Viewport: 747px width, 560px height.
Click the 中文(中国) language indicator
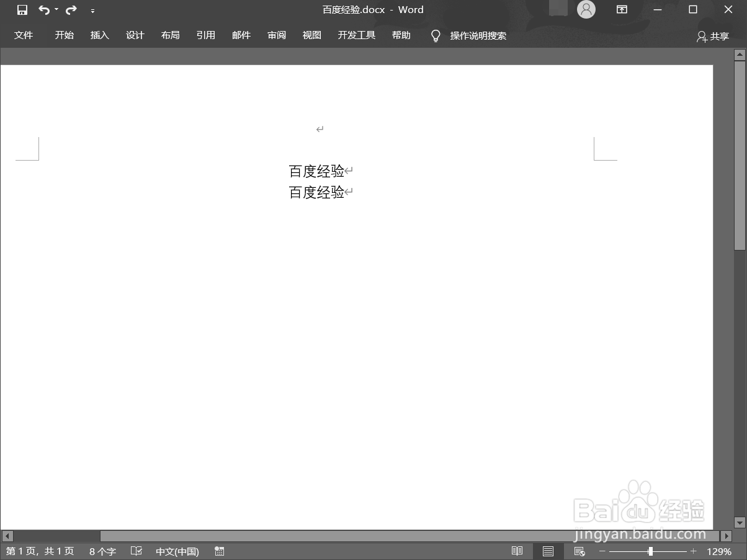pos(177,551)
